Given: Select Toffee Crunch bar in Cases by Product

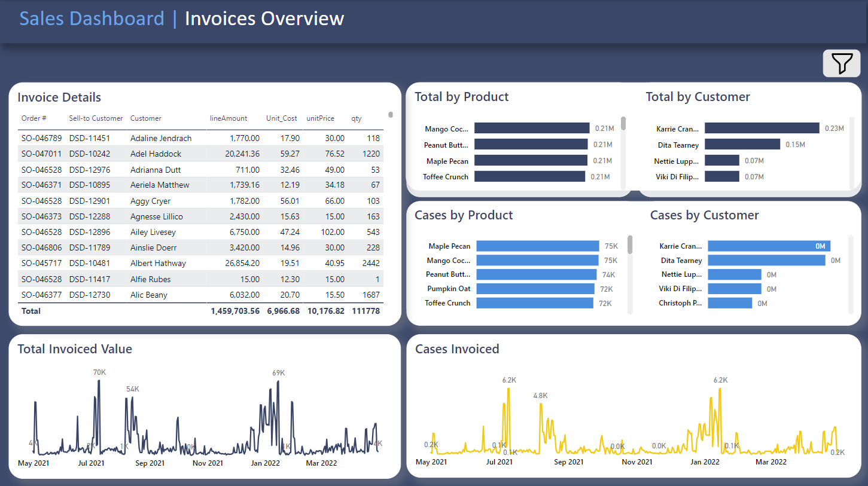Looking at the screenshot, I should click(535, 303).
